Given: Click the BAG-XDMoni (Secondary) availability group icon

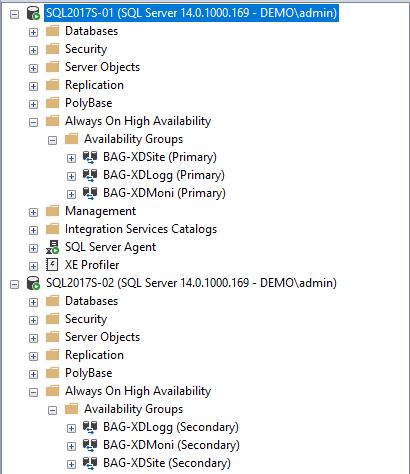Looking at the screenshot, I should [x=90, y=445].
